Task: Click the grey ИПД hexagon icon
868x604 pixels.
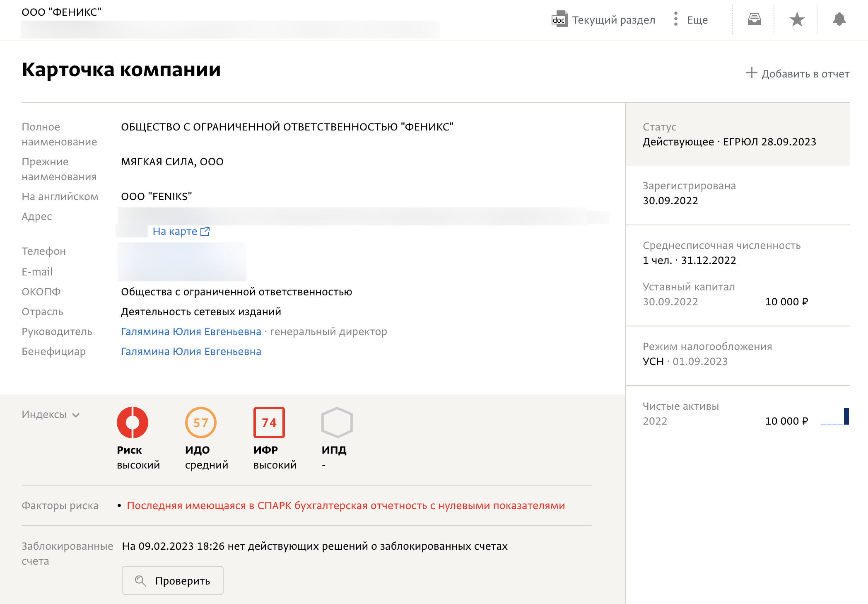Action: [x=337, y=423]
